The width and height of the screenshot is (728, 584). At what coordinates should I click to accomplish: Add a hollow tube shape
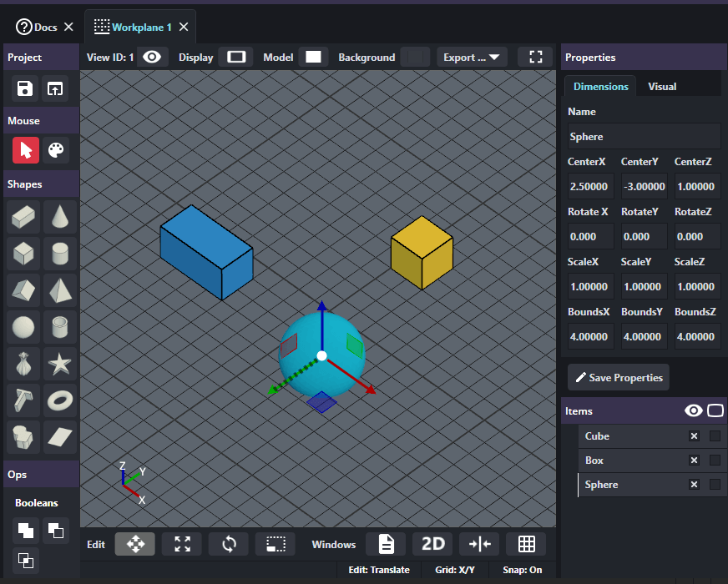(x=60, y=327)
